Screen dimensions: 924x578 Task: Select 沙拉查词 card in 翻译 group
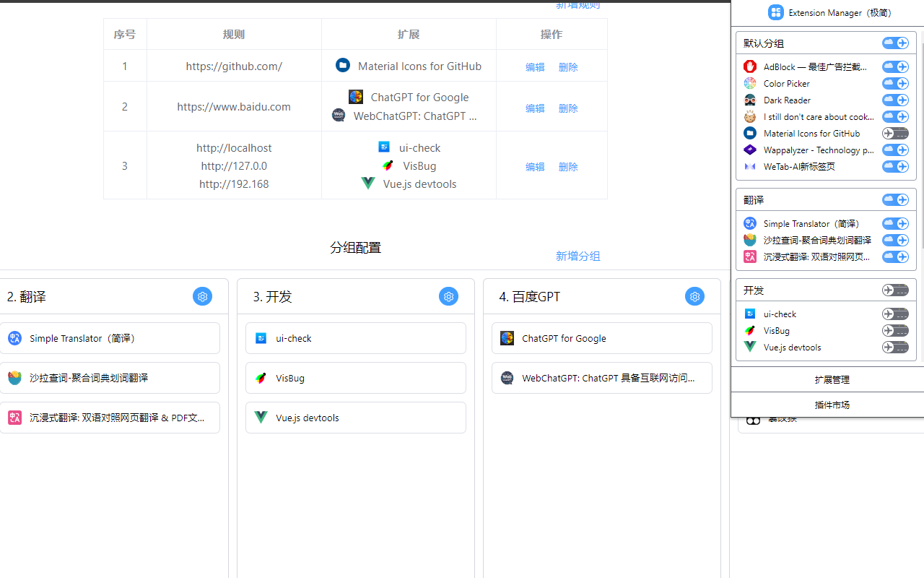[x=109, y=378]
